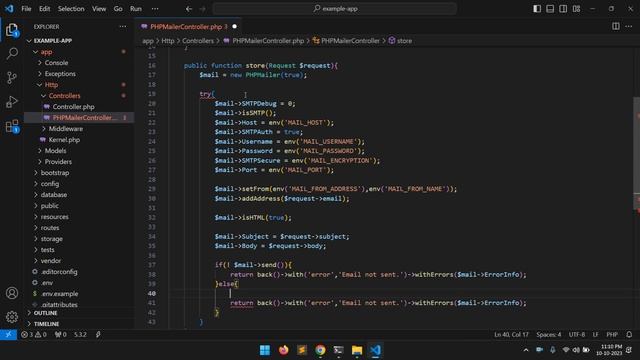Screen dimensions: 640x360
Task: Split the editor right
Action: tap(616, 26)
